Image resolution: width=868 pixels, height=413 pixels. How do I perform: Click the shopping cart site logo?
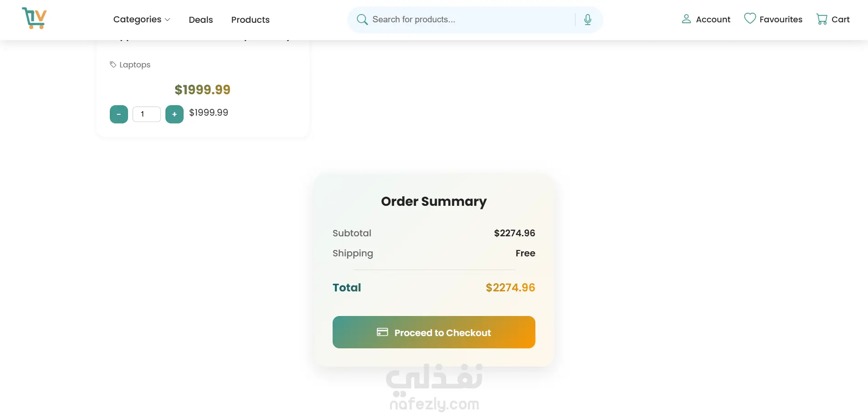pyautogui.click(x=34, y=18)
